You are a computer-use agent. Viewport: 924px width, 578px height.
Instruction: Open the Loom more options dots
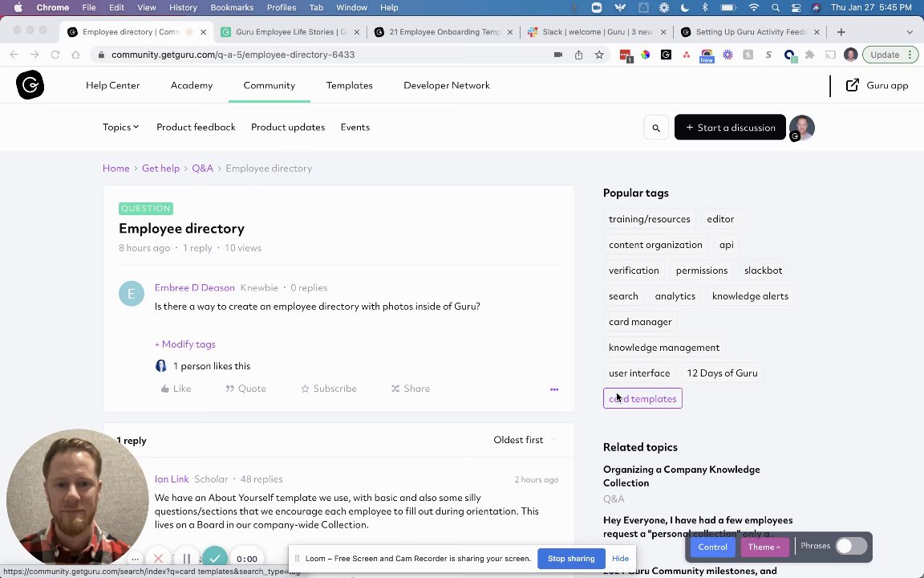pos(135,559)
